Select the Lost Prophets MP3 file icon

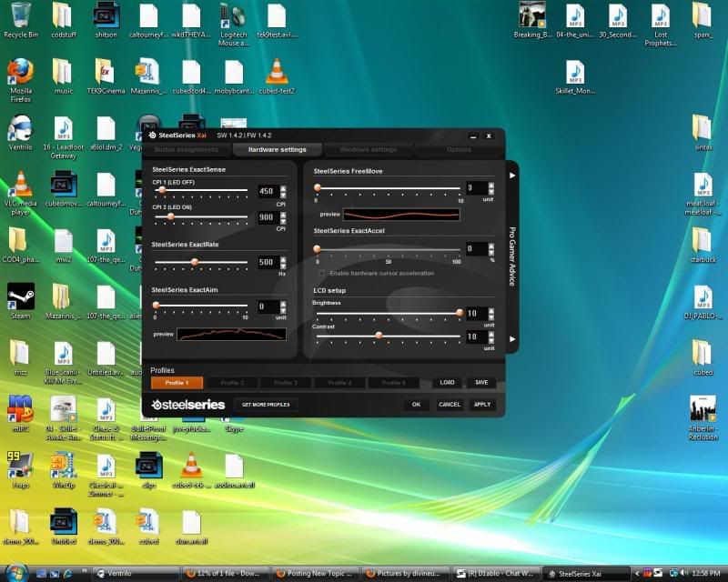click(x=661, y=25)
